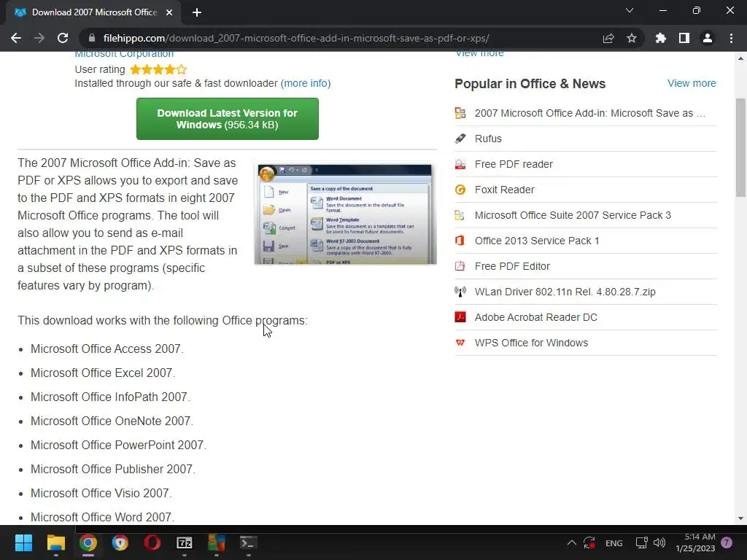747x560 pixels.
Task: Close the Download 2007 Microsoft Office tab
Action: point(169,12)
